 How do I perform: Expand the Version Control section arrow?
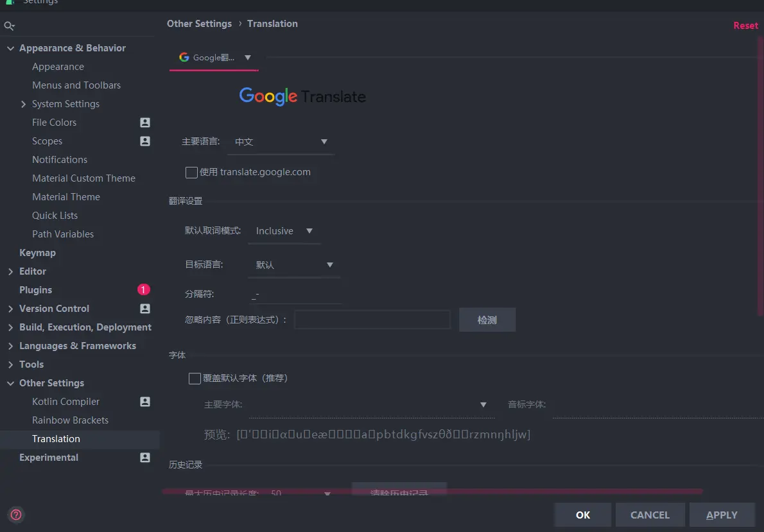(10, 309)
